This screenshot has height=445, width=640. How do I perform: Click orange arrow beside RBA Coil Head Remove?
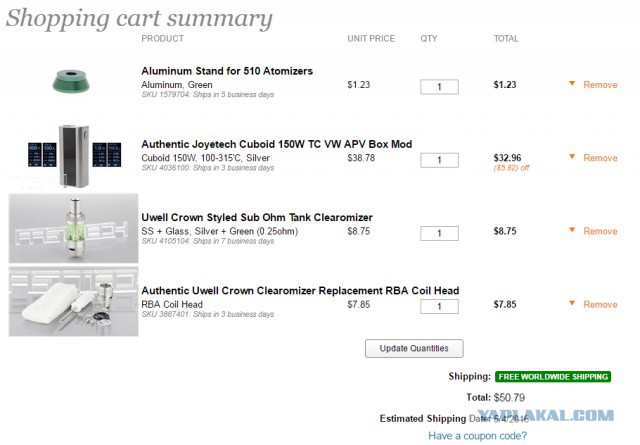click(572, 303)
